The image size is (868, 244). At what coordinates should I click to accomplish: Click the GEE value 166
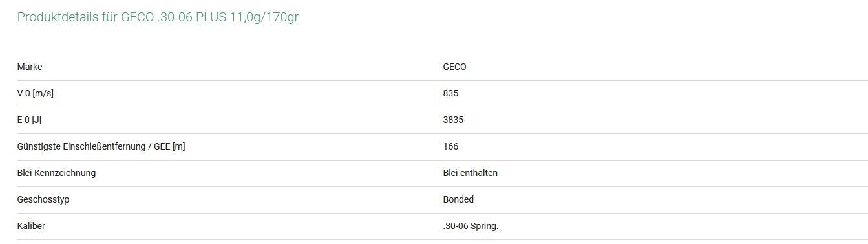click(450, 146)
